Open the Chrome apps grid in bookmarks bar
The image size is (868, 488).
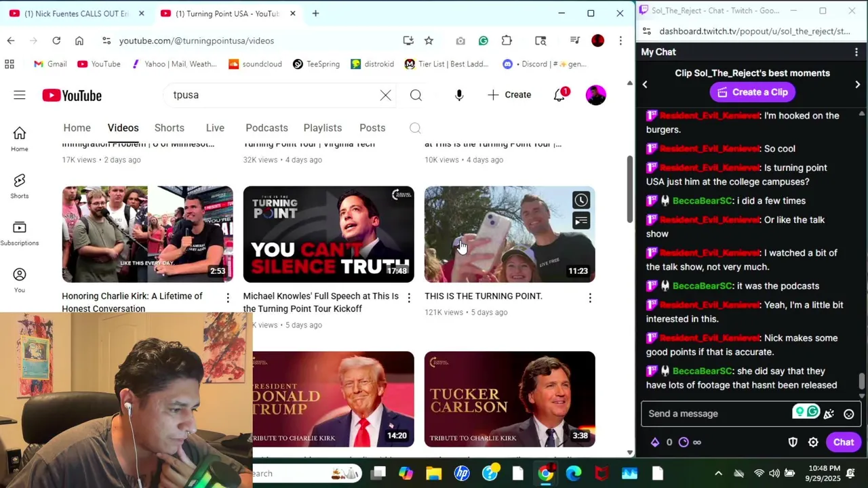[9, 64]
